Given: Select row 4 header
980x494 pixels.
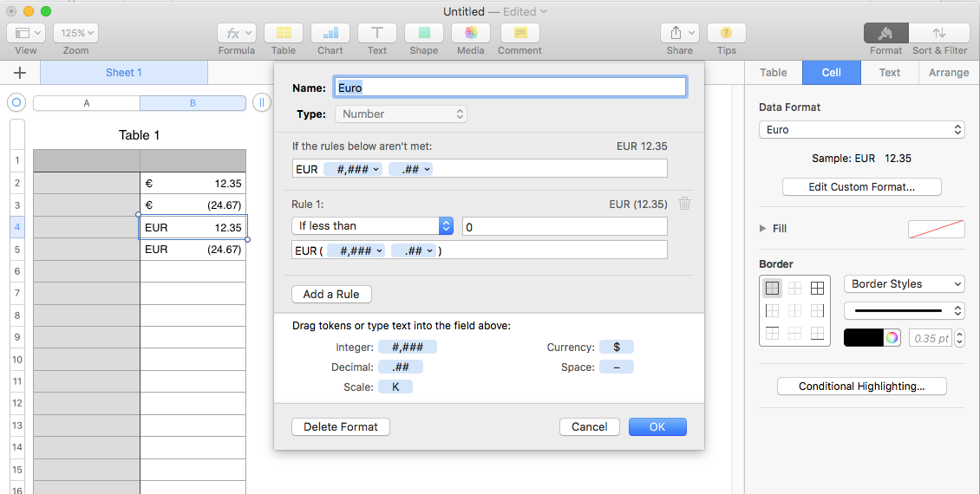Looking at the screenshot, I should click(16, 227).
